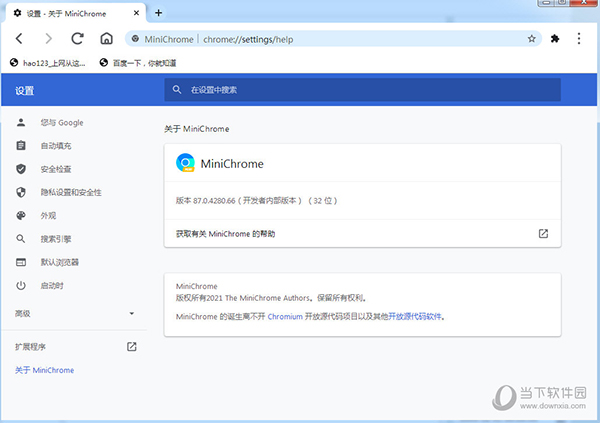This screenshot has height=423, width=600.
Task: Open 启动时 settings section
Action: (52, 286)
